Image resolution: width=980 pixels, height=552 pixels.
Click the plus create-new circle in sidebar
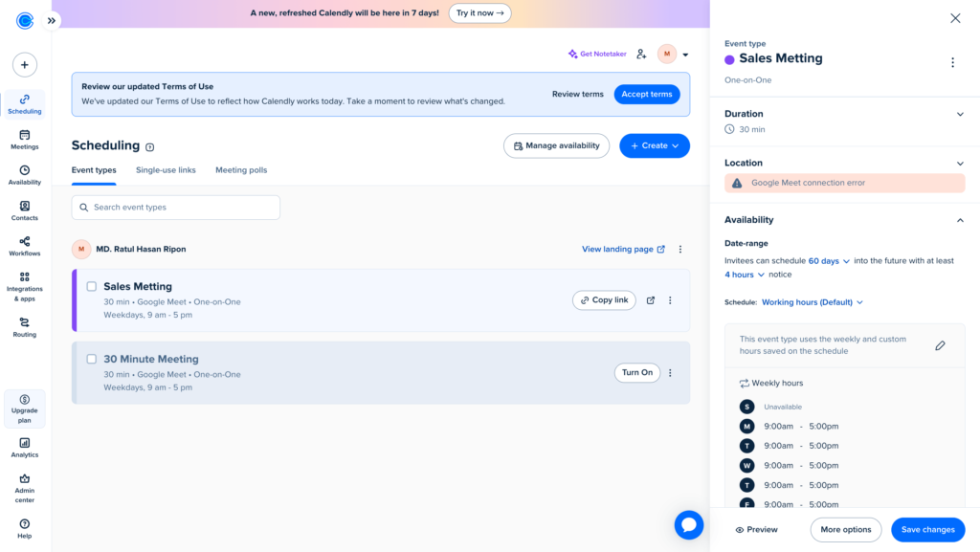[24, 65]
